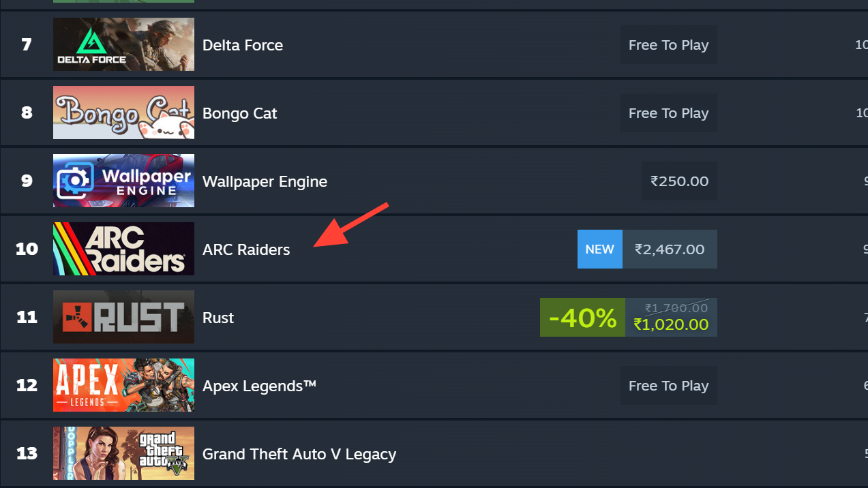Open the Delta Force title link
The image size is (868, 488).
pyautogui.click(x=243, y=45)
